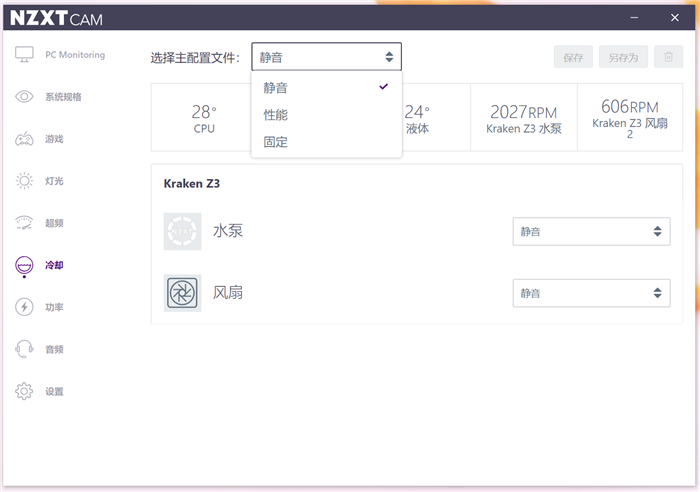Image resolution: width=700 pixels, height=492 pixels.
Task: Open the 风扇 profile dropdown
Action: coord(591,293)
